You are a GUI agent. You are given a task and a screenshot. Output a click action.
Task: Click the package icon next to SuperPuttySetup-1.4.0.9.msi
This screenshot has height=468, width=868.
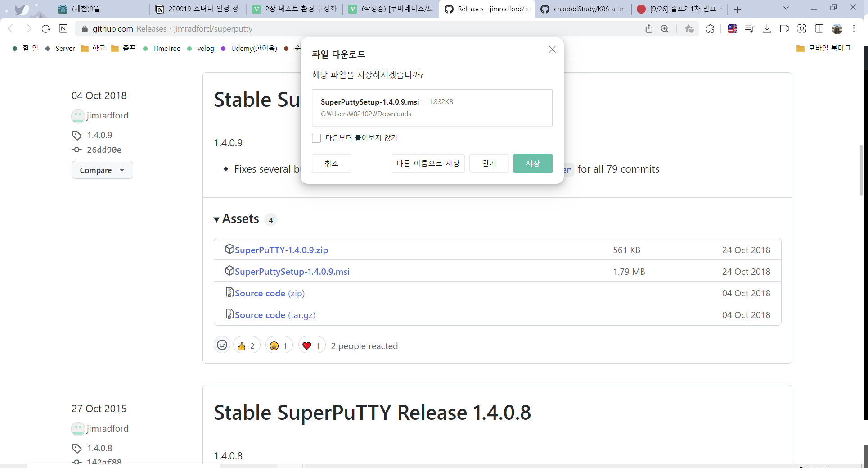coord(229,270)
